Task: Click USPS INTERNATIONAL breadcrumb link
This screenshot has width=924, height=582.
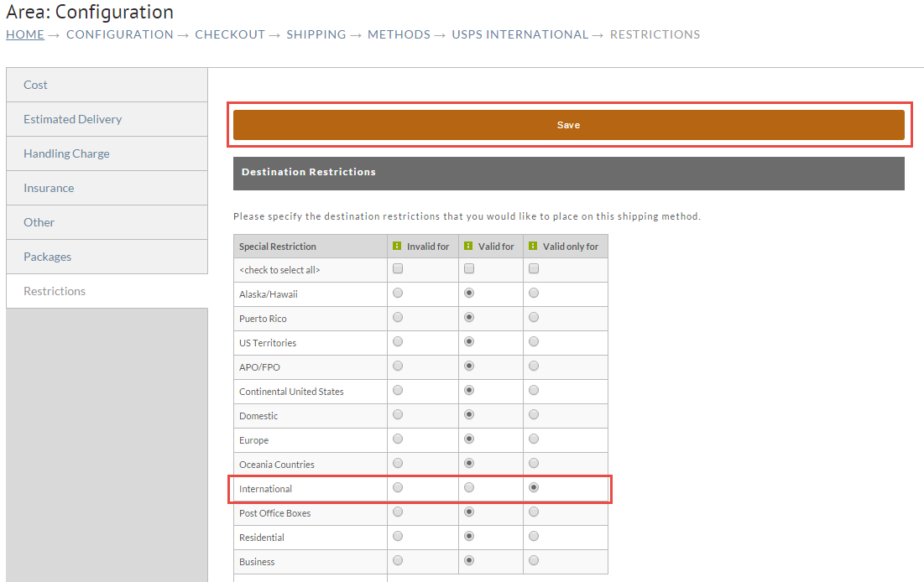Action: [x=520, y=34]
